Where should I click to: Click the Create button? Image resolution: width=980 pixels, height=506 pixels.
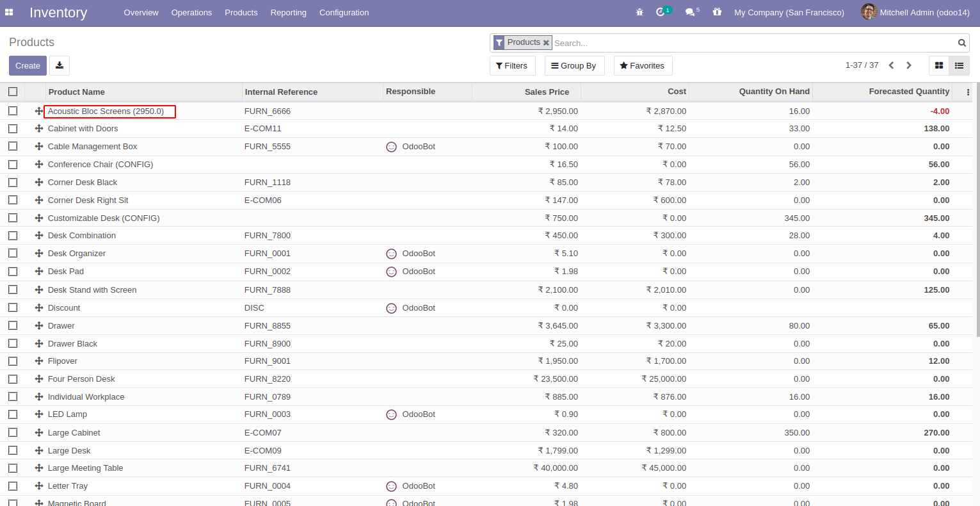[x=28, y=65]
